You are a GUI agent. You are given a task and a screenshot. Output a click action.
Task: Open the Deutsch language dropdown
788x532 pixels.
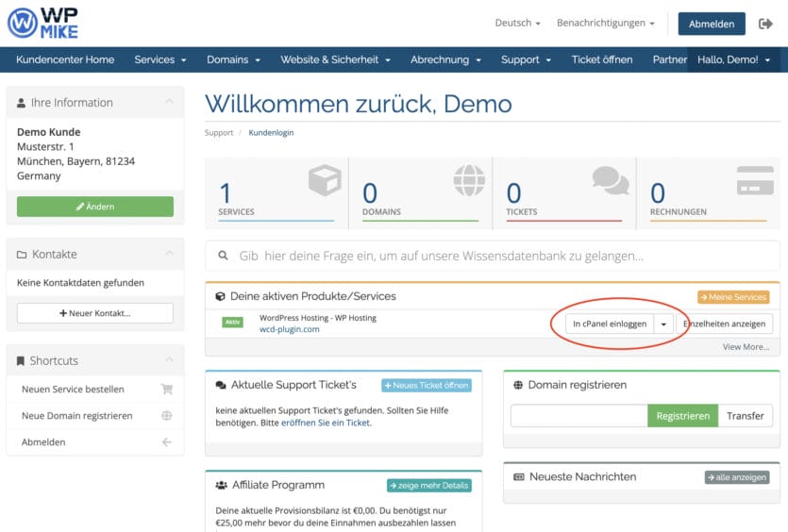coord(517,24)
